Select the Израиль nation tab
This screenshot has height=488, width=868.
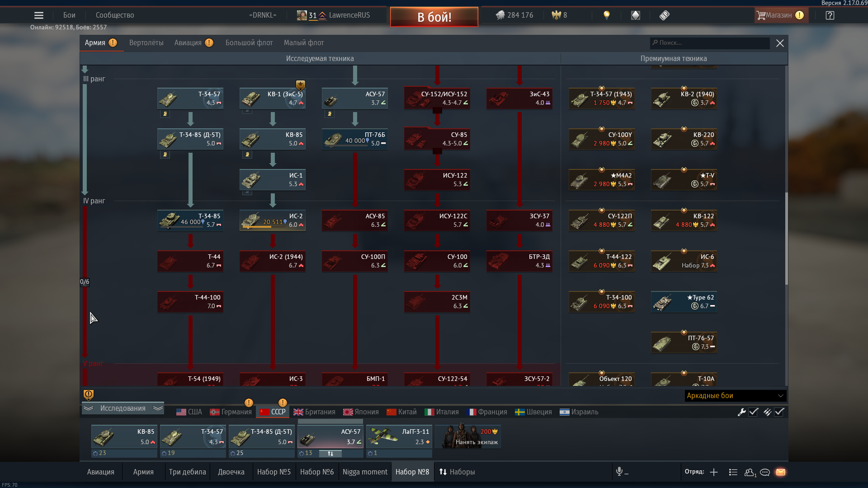(x=579, y=412)
